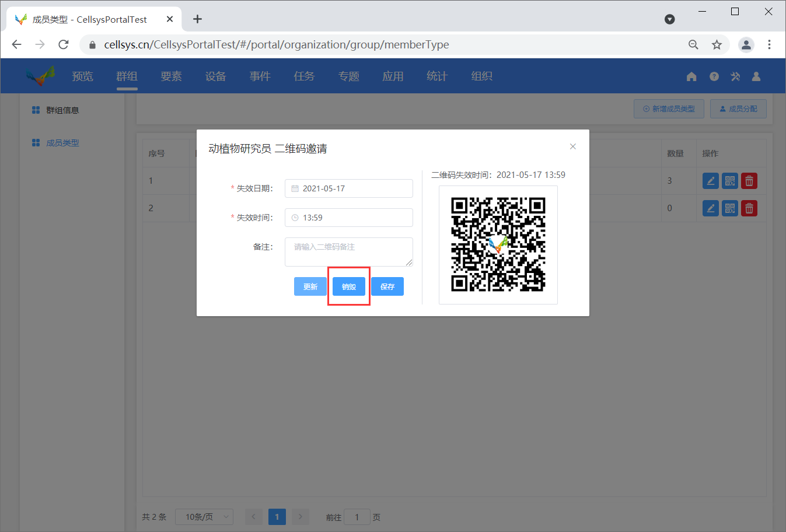Screen dimensions: 786x532
Task: Select page 1 in pagination
Action: point(277,517)
